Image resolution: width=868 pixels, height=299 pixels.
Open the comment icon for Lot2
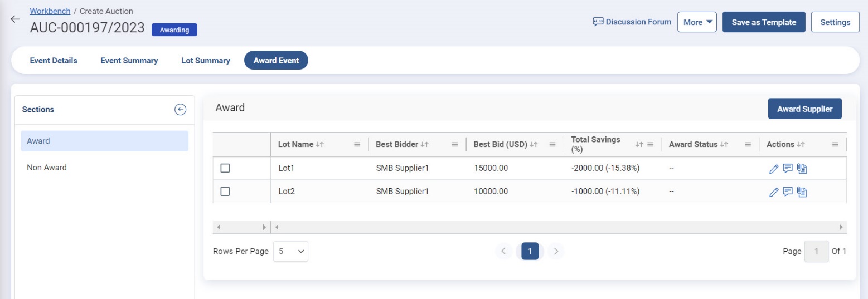pos(788,192)
